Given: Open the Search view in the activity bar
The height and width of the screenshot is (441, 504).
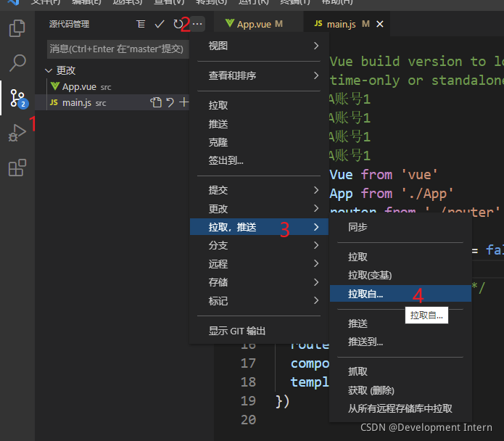Looking at the screenshot, I should [17, 63].
